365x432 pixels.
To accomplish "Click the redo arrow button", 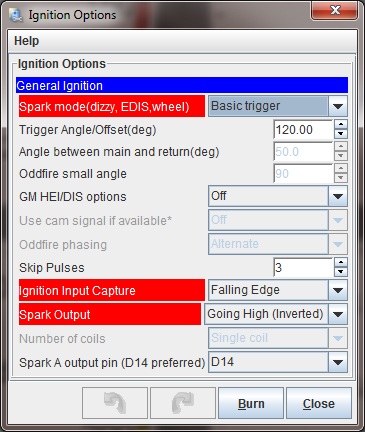I will [183, 403].
